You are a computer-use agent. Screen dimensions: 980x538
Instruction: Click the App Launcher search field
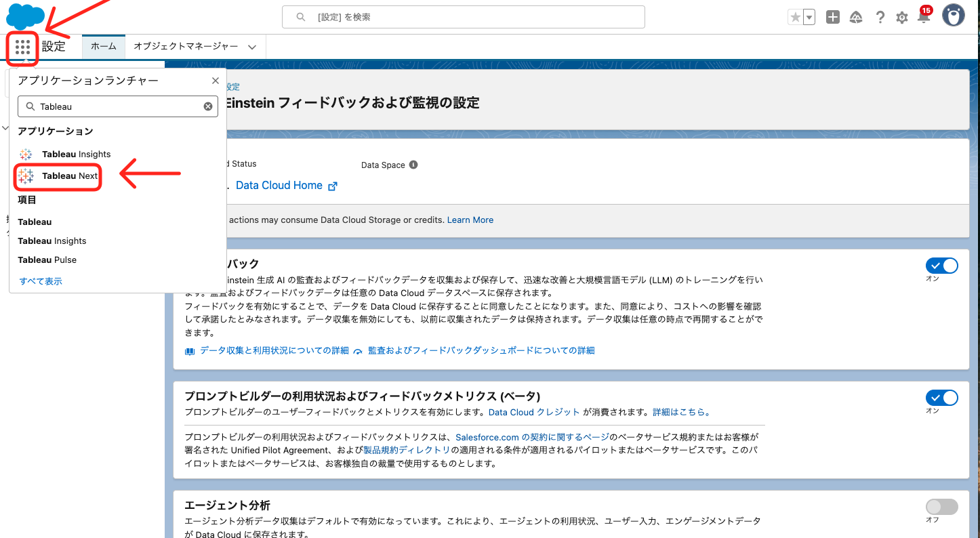pyautogui.click(x=118, y=106)
